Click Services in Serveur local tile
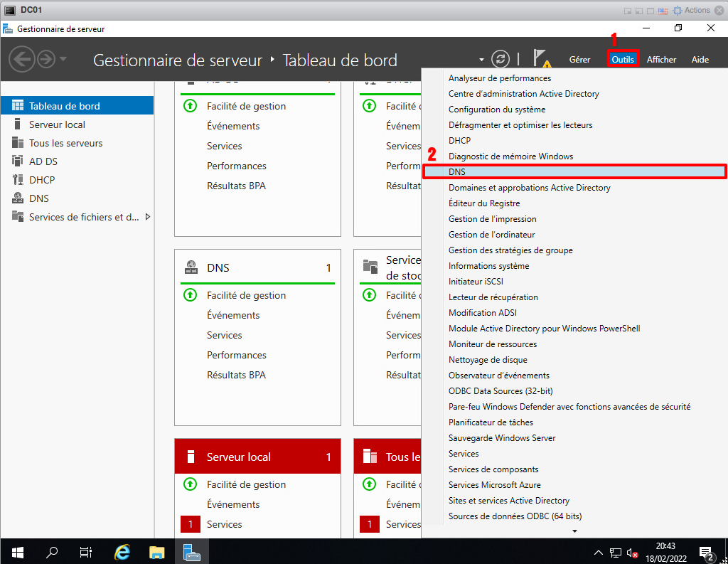 pos(224,524)
